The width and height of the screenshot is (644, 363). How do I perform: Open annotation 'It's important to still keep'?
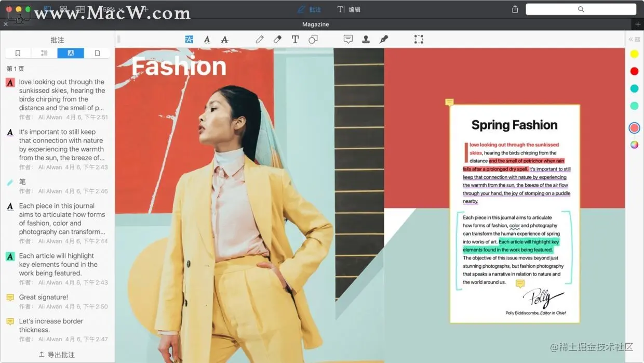(57, 149)
